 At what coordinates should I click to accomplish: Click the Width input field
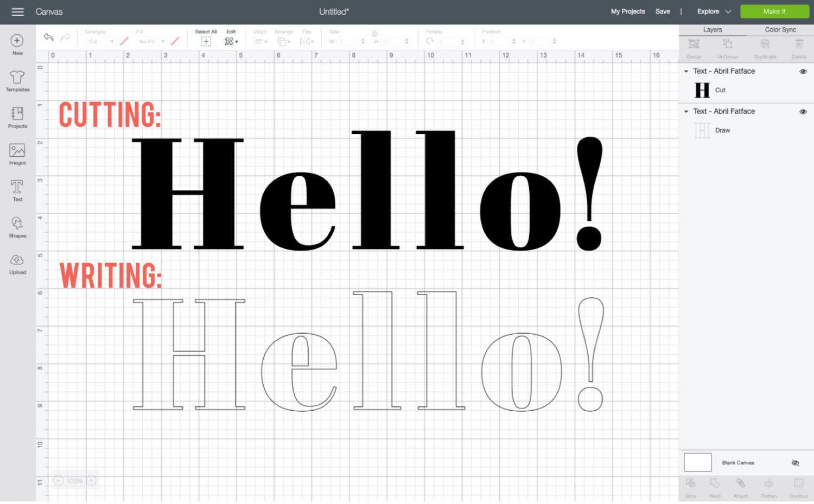[348, 41]
